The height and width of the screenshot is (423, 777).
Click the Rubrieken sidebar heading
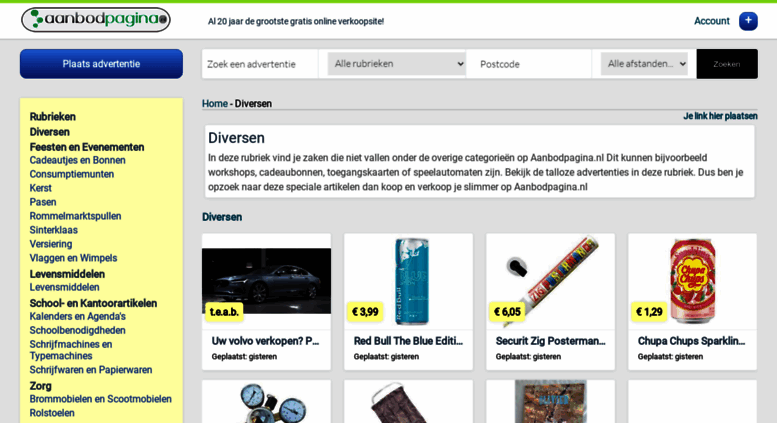[x=53, y=116]
